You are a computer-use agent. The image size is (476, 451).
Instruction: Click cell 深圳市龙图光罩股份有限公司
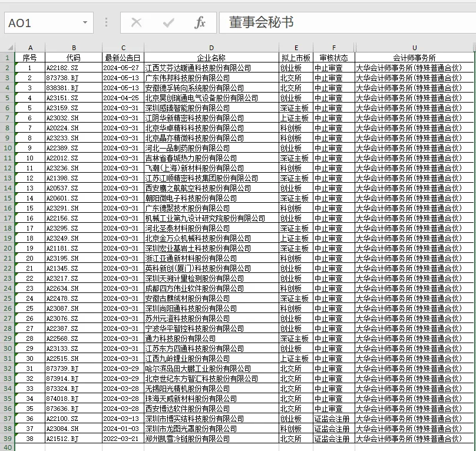211,429
